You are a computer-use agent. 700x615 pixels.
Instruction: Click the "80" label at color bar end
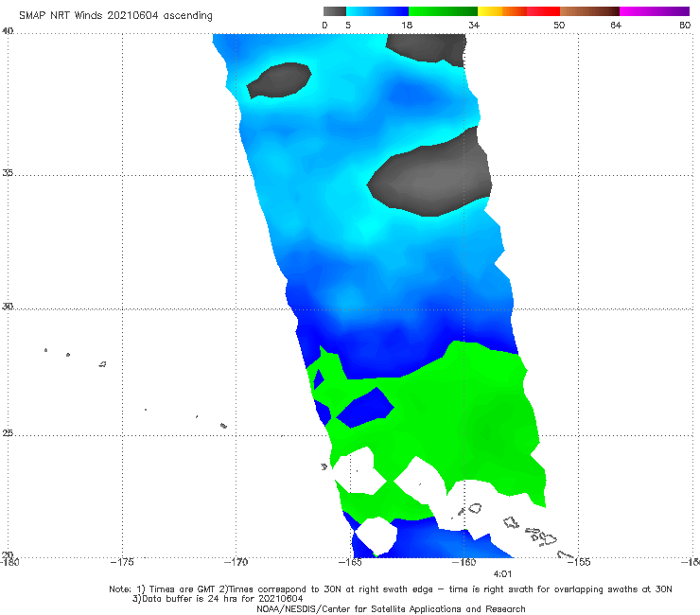(685, 25)
